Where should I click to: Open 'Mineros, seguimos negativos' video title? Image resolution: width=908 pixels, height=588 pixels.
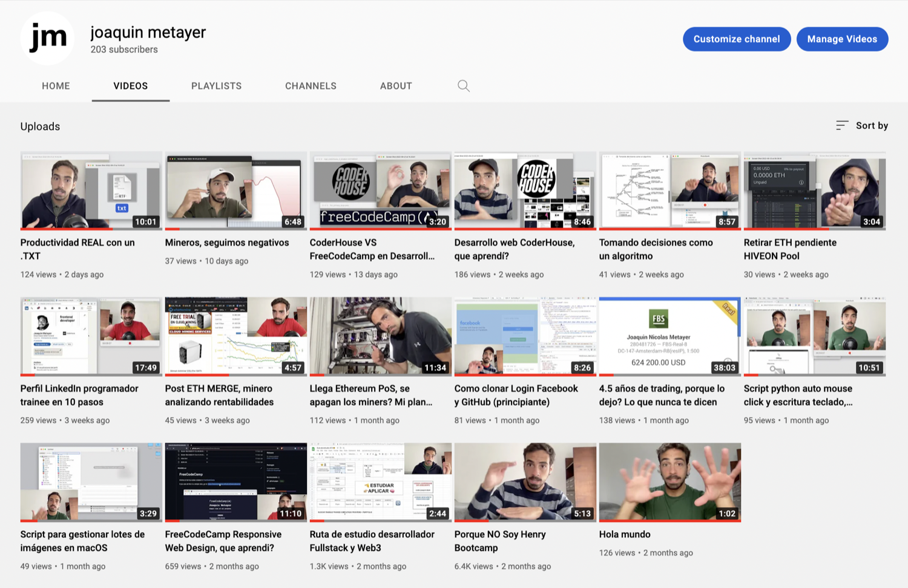(227, 243)
